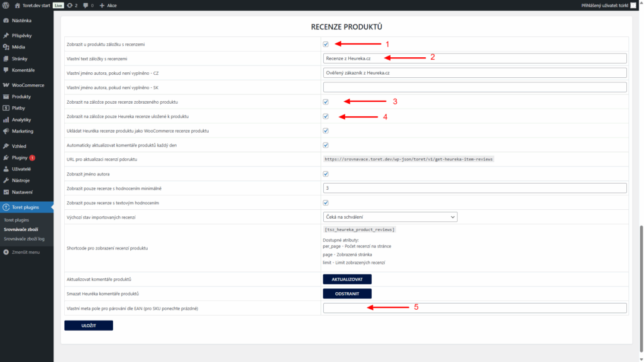Open Výchozí stav importovaných recenzí dropdown

[x=390, y=217]
